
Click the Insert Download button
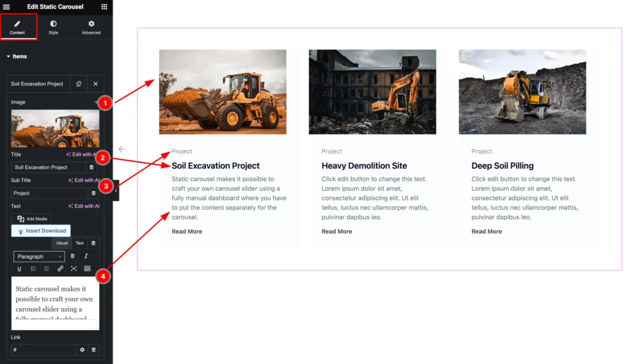[x=41, y=231]
